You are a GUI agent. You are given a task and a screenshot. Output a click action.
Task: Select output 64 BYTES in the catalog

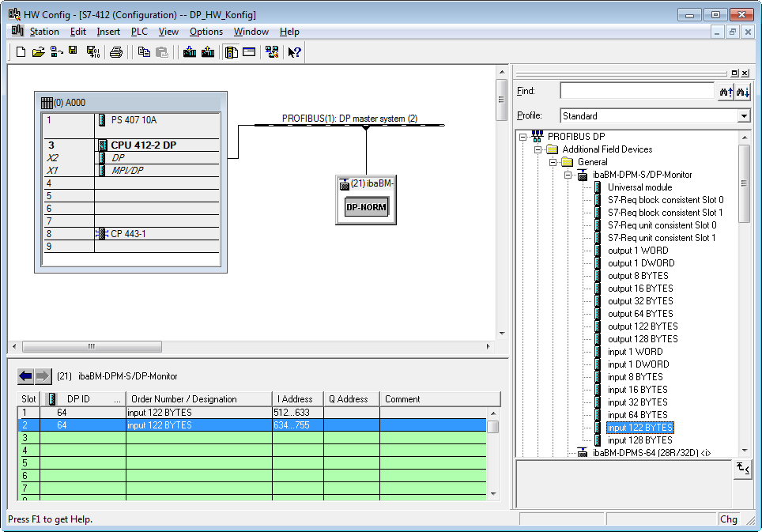point(640,314)
